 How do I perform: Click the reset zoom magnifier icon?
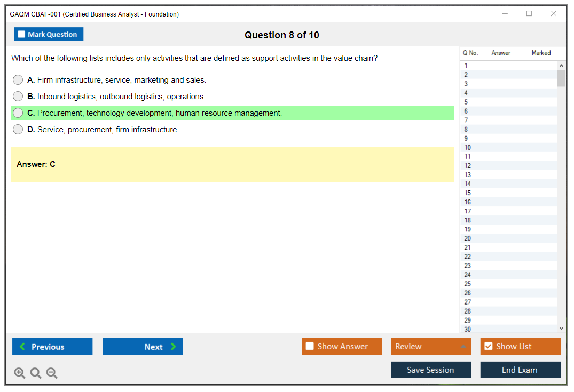36,373
